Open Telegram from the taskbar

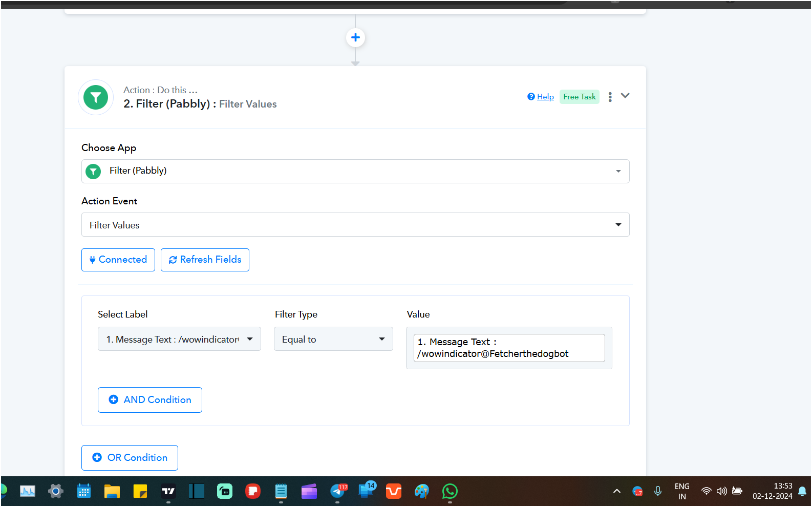(x=338, y=491)
